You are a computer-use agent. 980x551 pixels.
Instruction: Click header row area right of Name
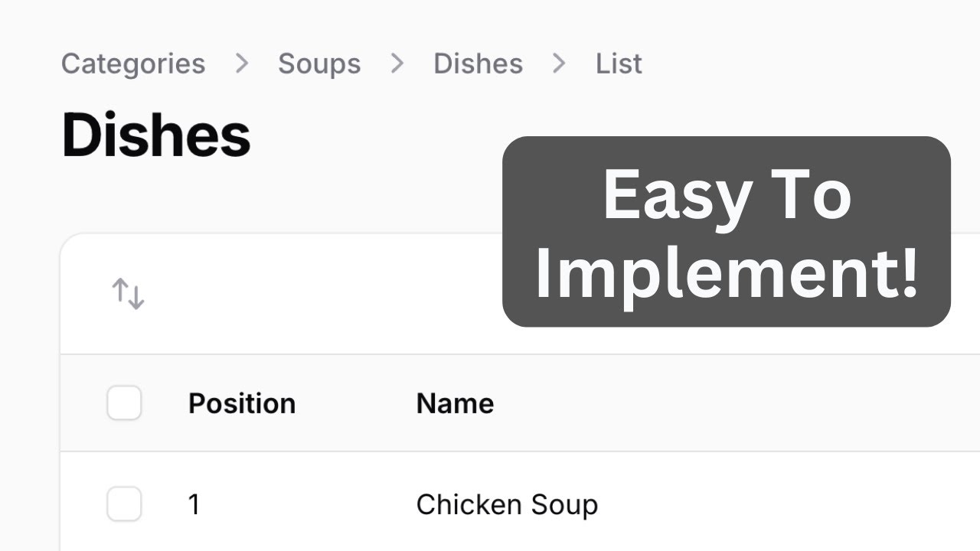[727, 403]
